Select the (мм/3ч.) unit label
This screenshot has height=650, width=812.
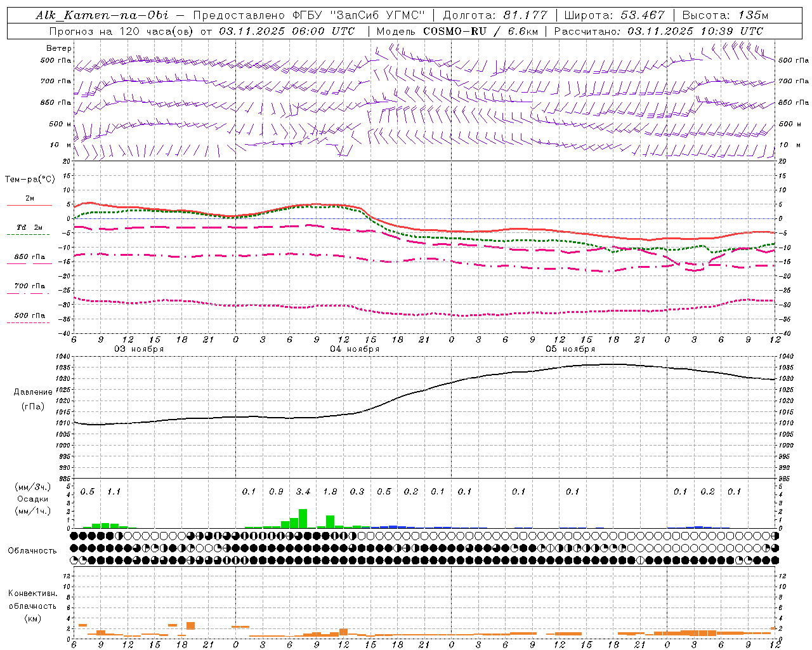(x=33, y=487)
